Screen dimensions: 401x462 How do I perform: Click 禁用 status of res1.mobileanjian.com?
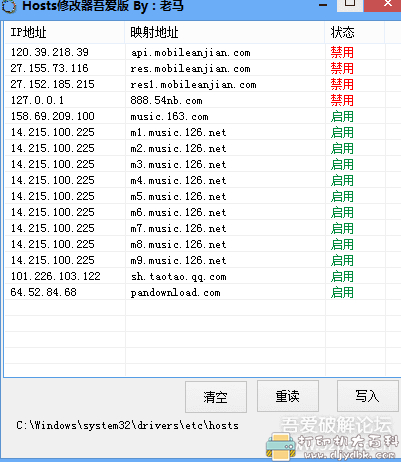click(342, 84)
